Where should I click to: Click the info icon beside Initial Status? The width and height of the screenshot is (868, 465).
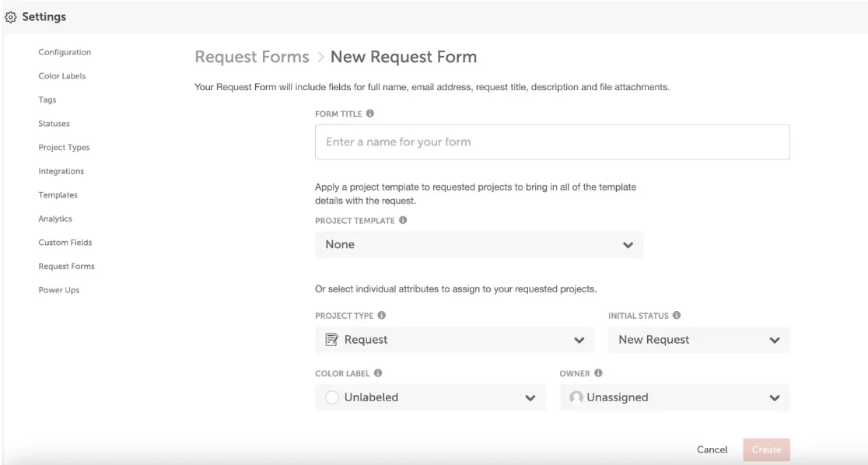677,316
